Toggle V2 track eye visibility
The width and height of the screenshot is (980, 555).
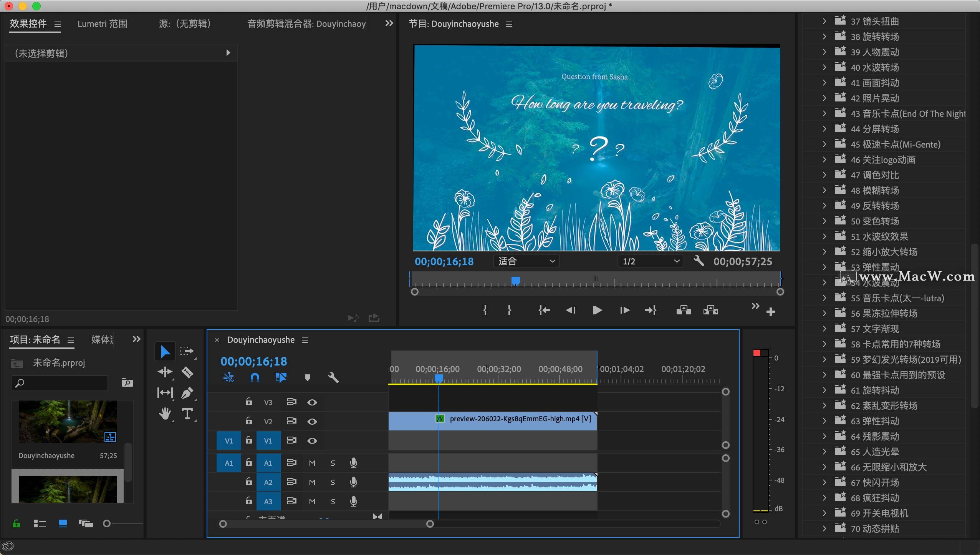click(312, 421)
